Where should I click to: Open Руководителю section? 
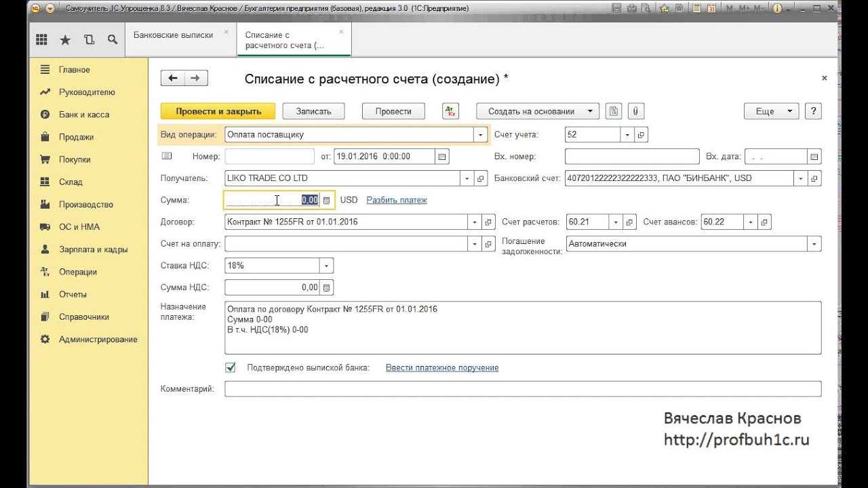[87, 92]
